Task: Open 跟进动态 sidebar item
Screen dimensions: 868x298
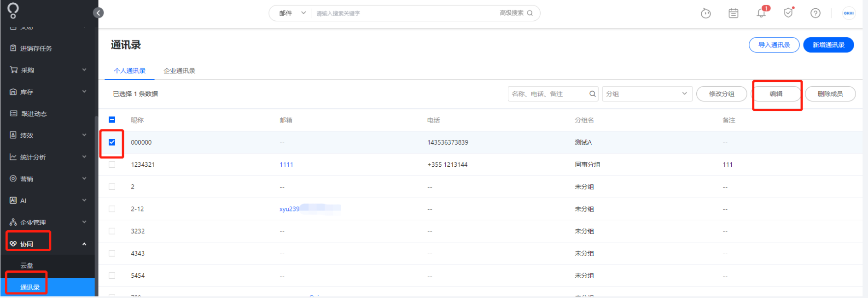Action: [34, 114]
